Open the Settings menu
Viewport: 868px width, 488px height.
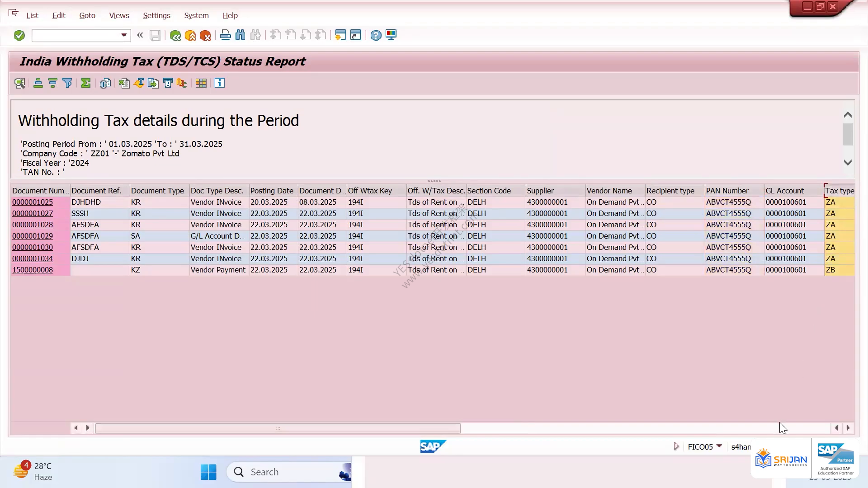tap(156, 15)
